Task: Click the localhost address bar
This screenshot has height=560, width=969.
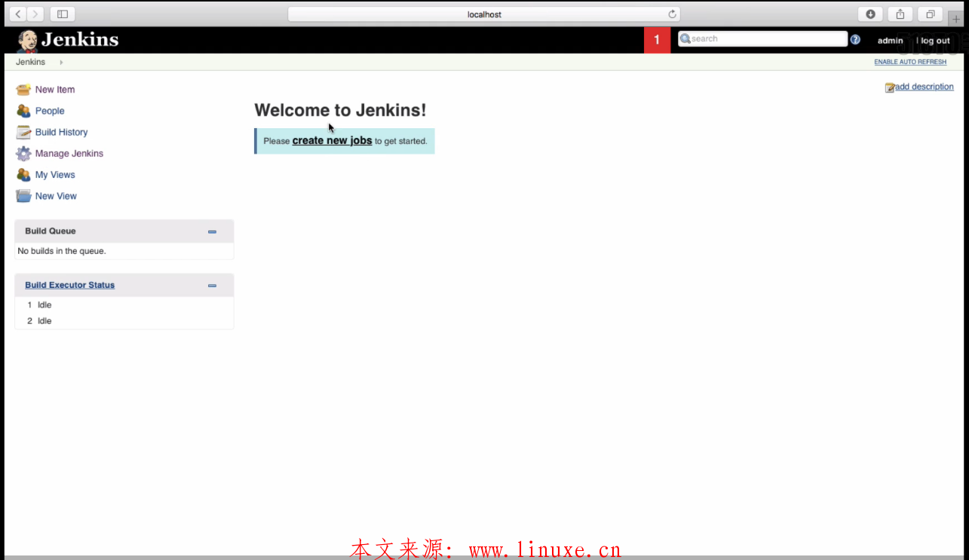Action: tap(484, 14)
